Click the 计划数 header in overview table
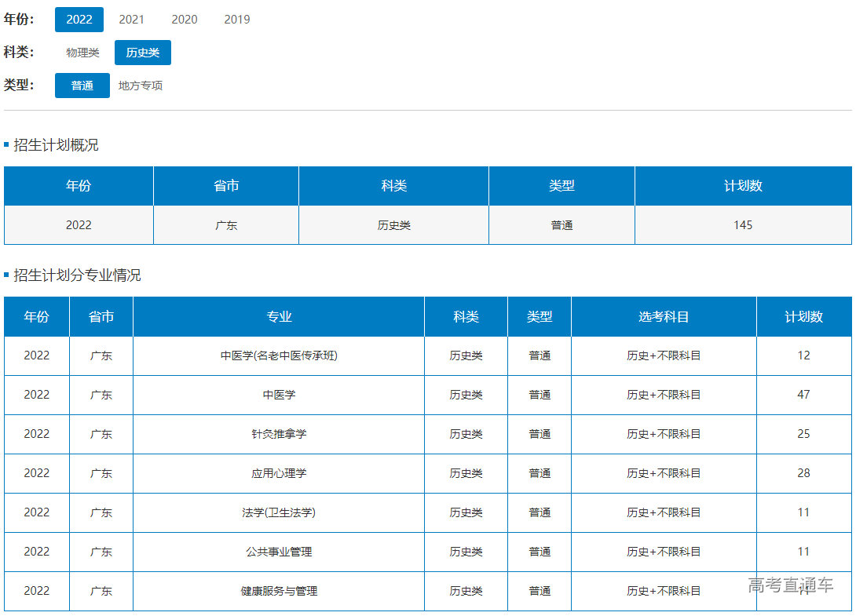856x616 pixels. coord(743,186)
